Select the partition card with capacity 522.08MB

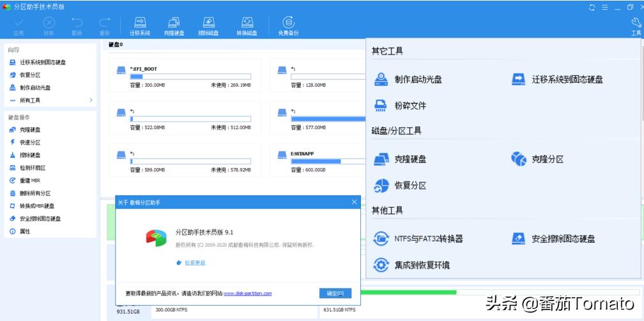185,118
